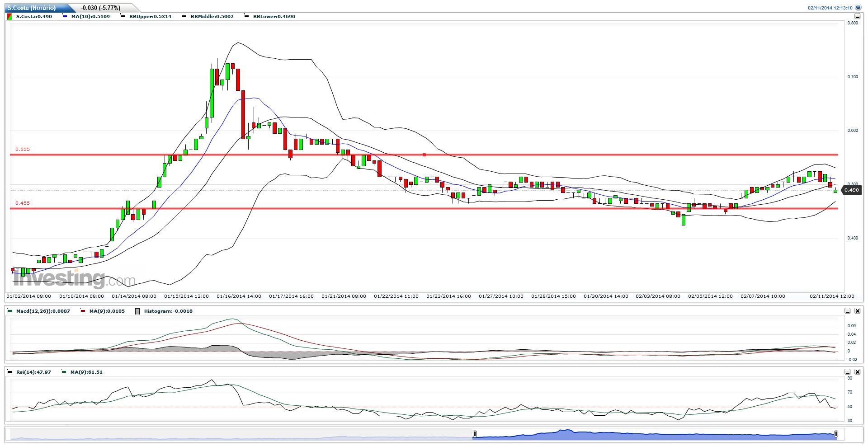Select the 0.555 red resistance line handle
Viewport: 868px width, 446px height.
(x=424, y=155)
